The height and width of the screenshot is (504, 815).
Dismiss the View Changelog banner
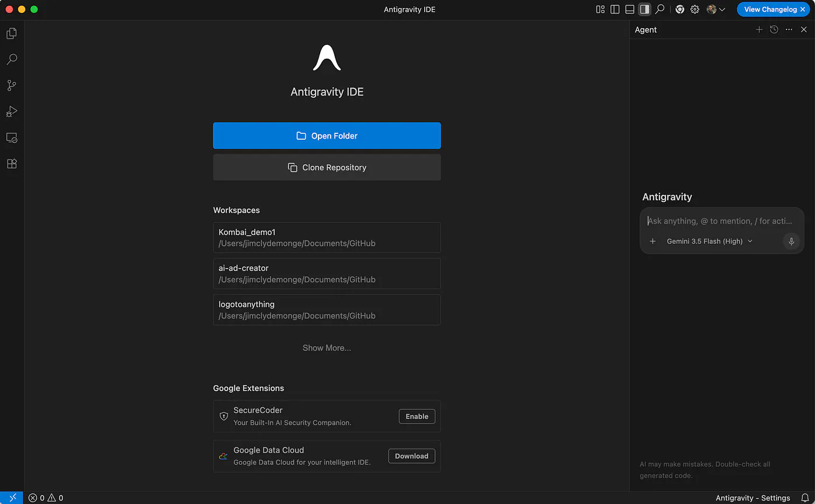pyautogui.click(x=803, y=9)
